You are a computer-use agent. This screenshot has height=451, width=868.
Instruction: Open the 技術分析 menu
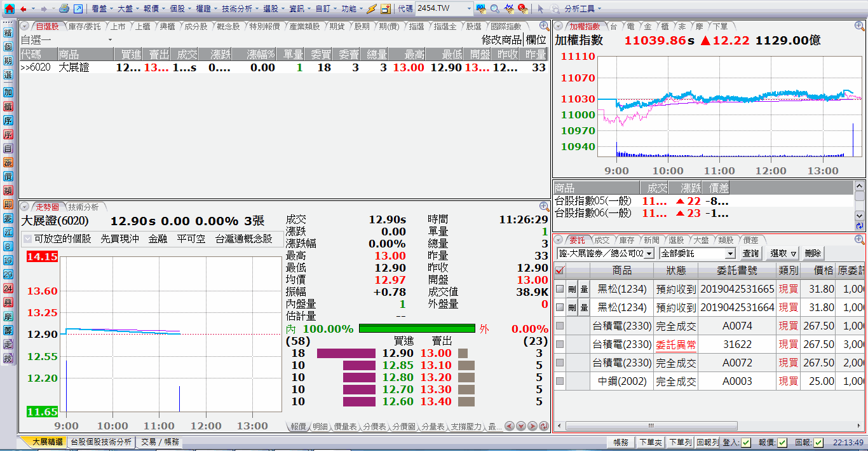click(240, 9)
